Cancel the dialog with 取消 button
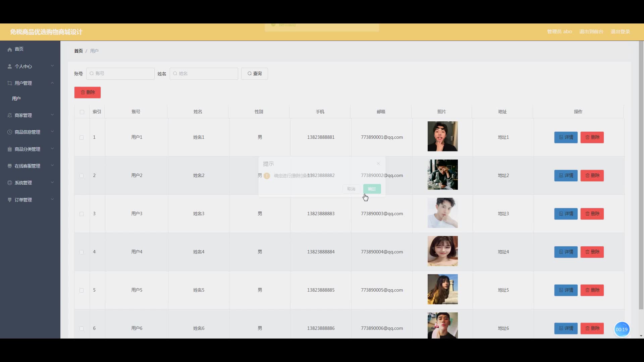 [351, 189]
